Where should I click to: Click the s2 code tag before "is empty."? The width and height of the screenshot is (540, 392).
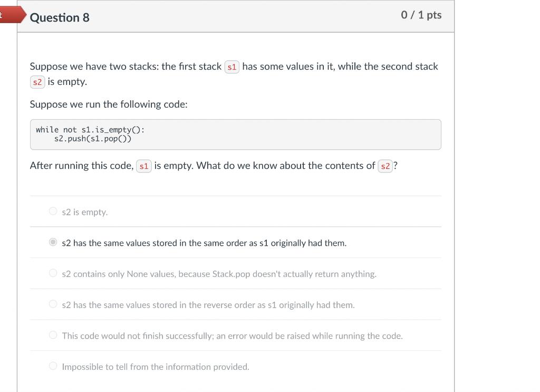[37, 82]
